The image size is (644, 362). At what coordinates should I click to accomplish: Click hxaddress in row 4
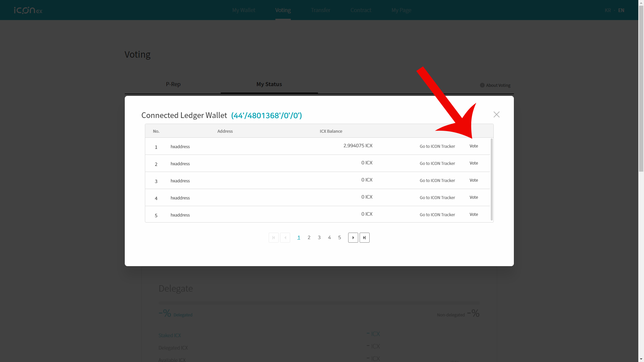[x=180, y=198]
